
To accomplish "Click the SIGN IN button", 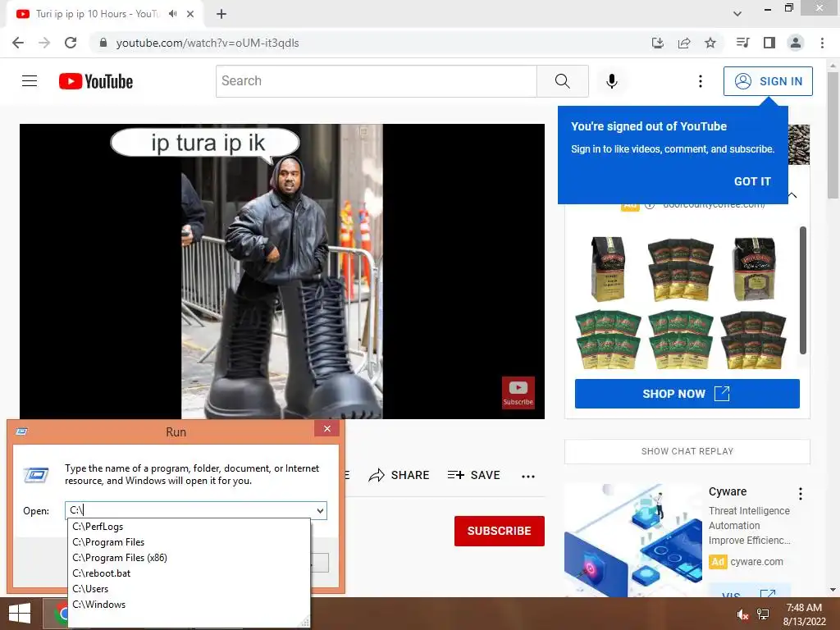I will (x=768, y=81).
